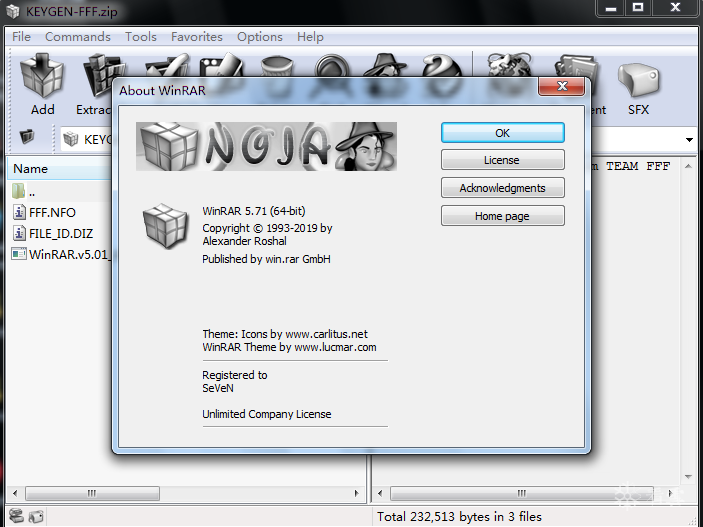Click the FFF.NFO file icon
The image size is (703, 527).
point(19,212)
